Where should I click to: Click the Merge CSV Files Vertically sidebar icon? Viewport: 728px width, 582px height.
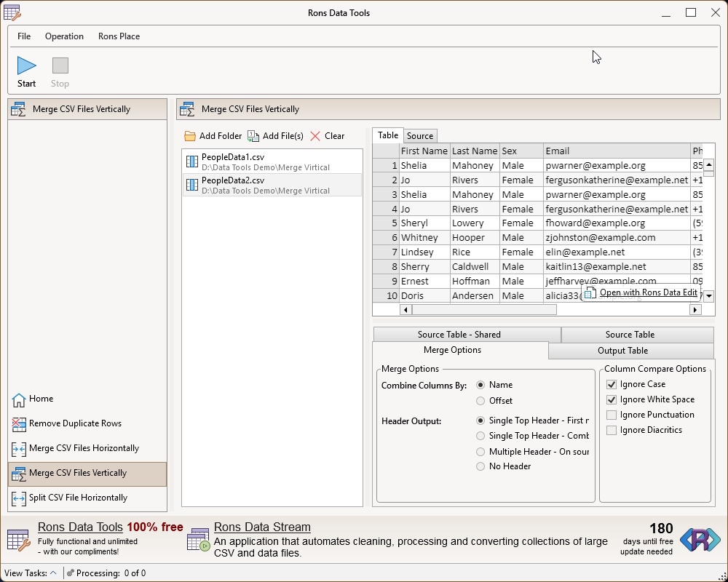(19, 474)
